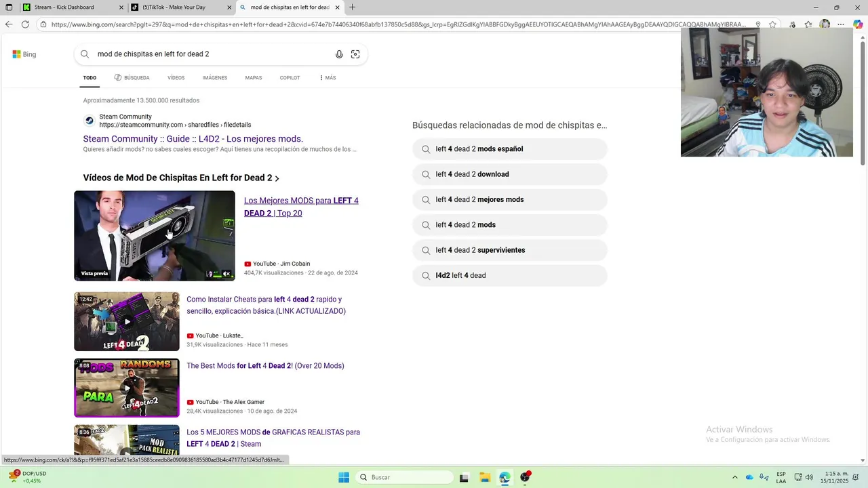Click the Bing search query text field
The width and height of the screenshot is (868, 488).
210,54
